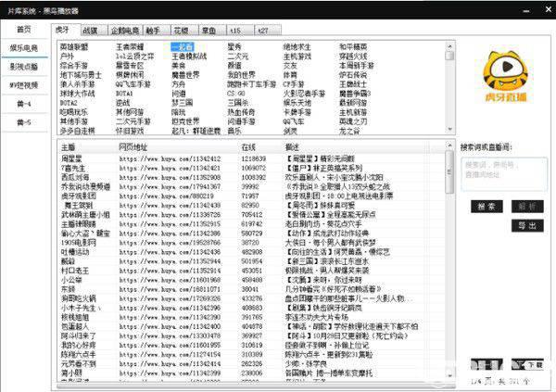Open the 企鹅电竞 tab
The width and height of the screenshot is (556, 392).
125,31
